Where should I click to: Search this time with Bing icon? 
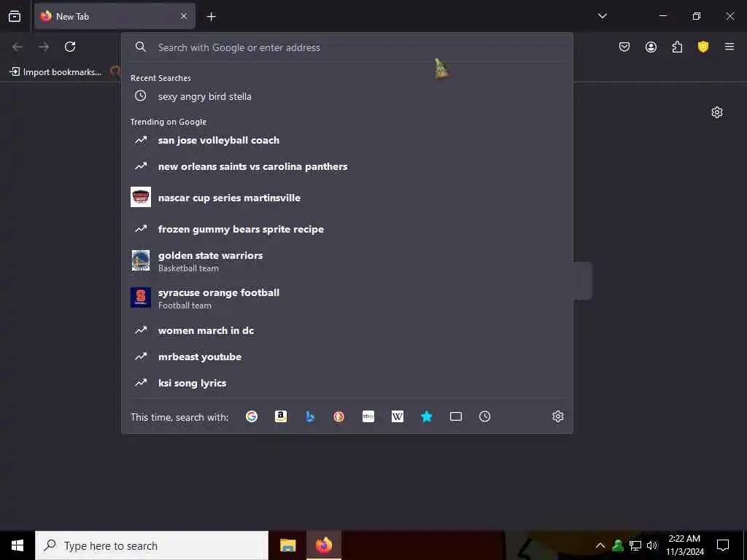[x=309, y=416]
